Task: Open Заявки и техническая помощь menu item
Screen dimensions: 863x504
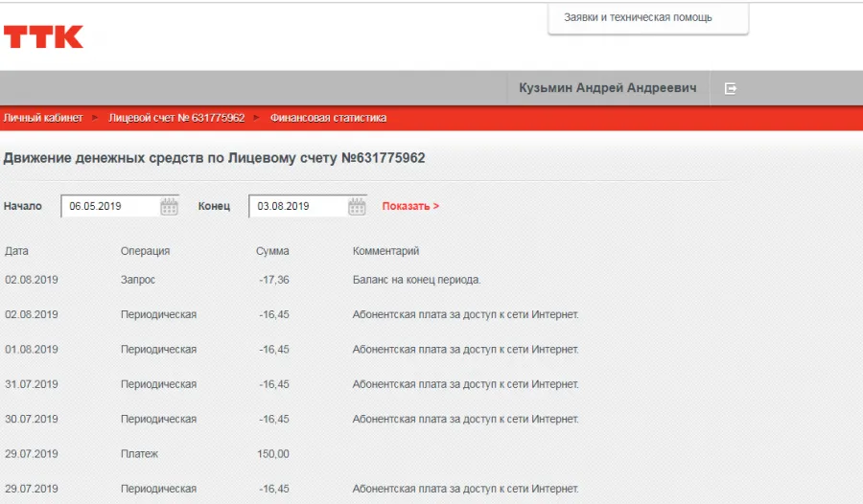Action: [x=638, y=17]
